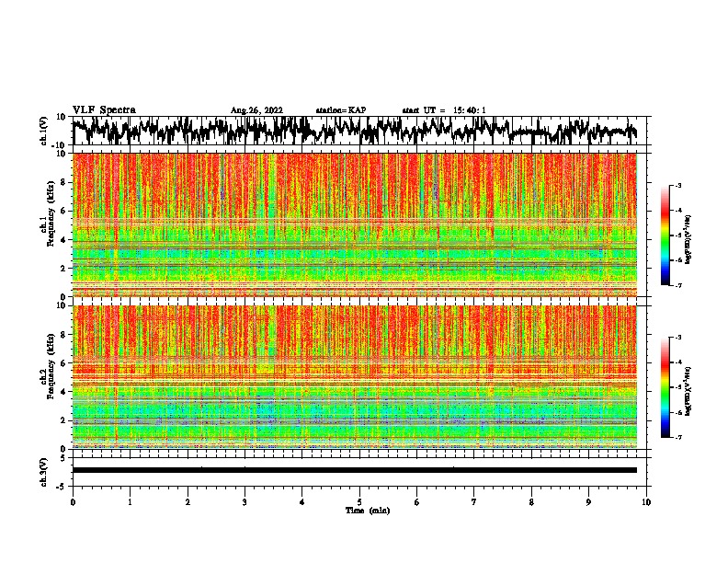Click the time axis tick label "3"
728x563 pixels.
(245, 502)
